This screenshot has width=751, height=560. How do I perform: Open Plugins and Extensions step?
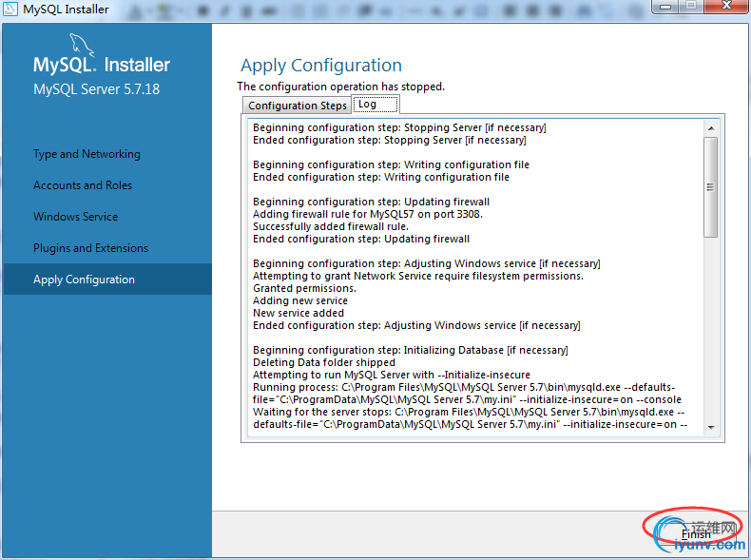coord(90,248)
